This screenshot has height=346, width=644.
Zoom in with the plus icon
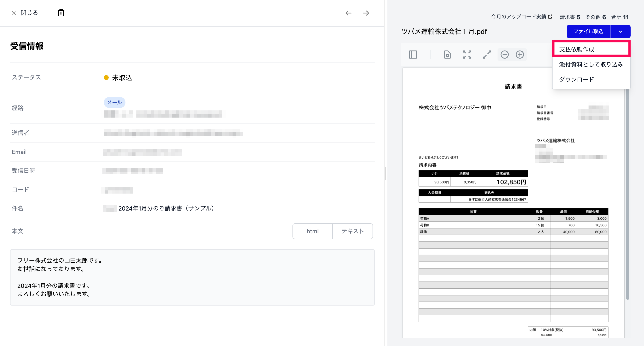tap(520, 55)
